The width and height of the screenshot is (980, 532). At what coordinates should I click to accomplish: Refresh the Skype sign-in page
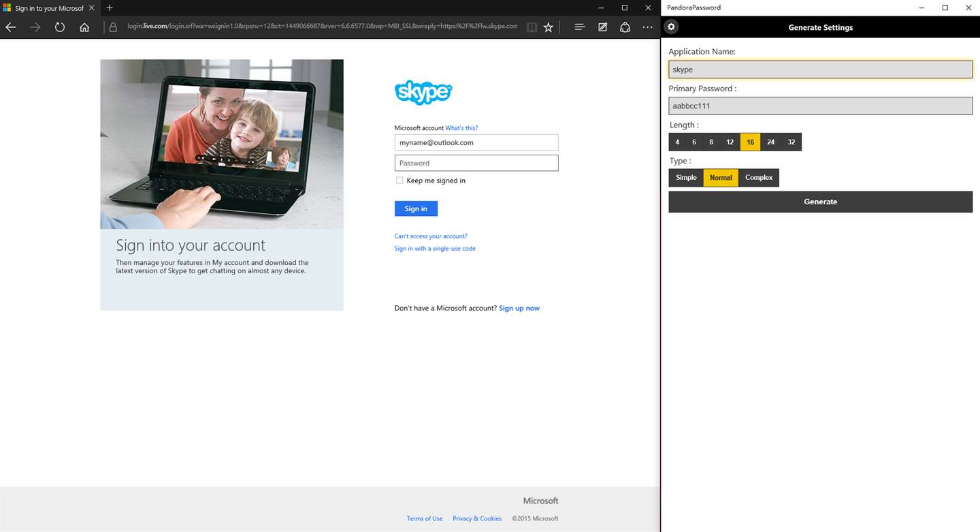point(60,27)
